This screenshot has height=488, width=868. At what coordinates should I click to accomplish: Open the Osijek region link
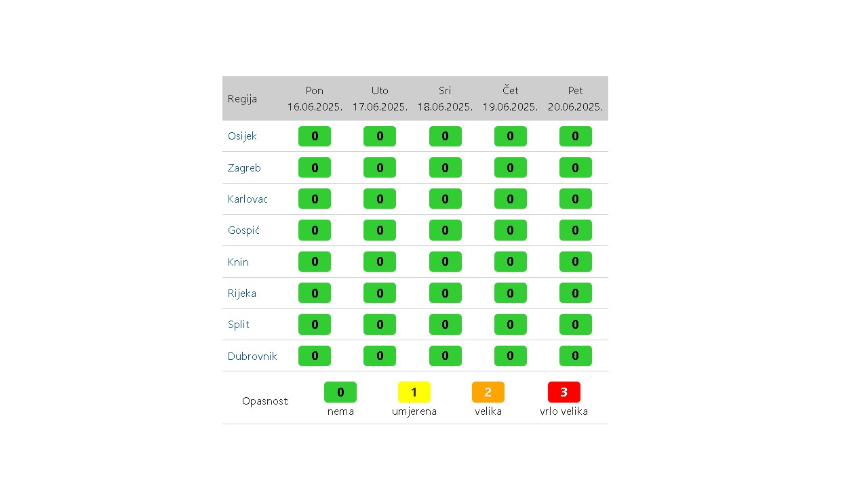click(242, 136)
